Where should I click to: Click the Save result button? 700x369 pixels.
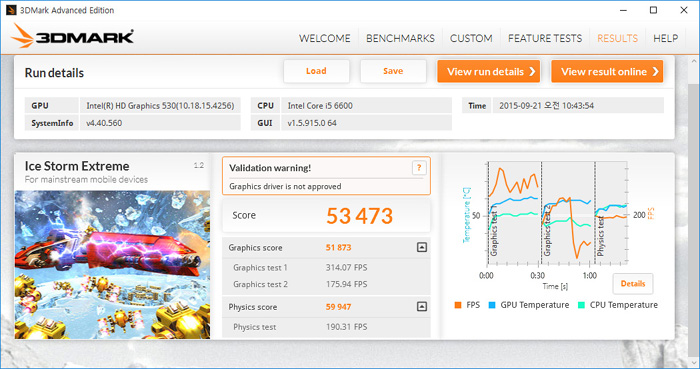point(393,71)
